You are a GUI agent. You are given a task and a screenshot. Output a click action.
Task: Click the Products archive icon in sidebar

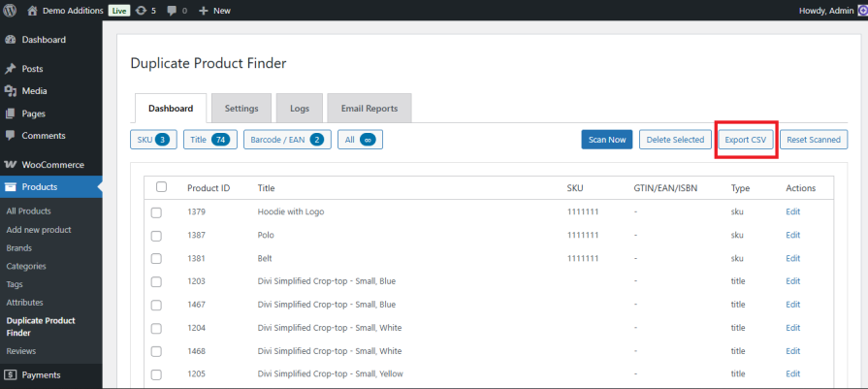(x=10, y=187)
